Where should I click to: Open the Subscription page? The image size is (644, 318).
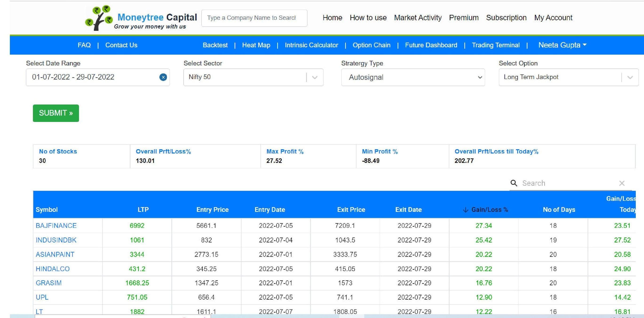pos(506,18)
